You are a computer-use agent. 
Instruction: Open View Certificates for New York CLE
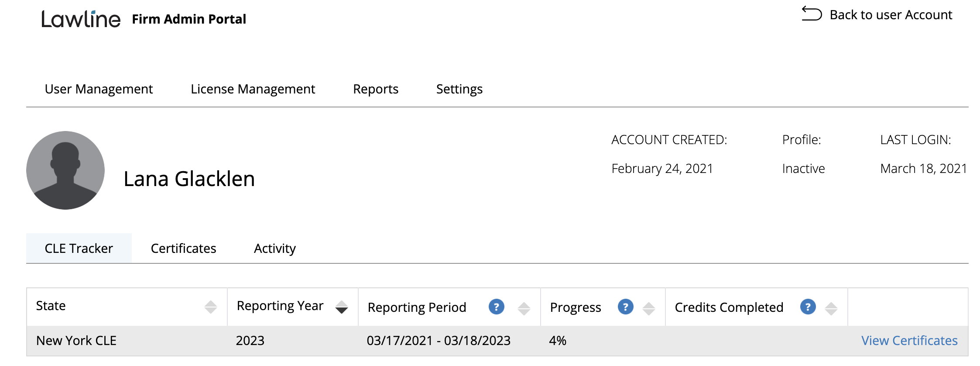(x=909, y=341)
